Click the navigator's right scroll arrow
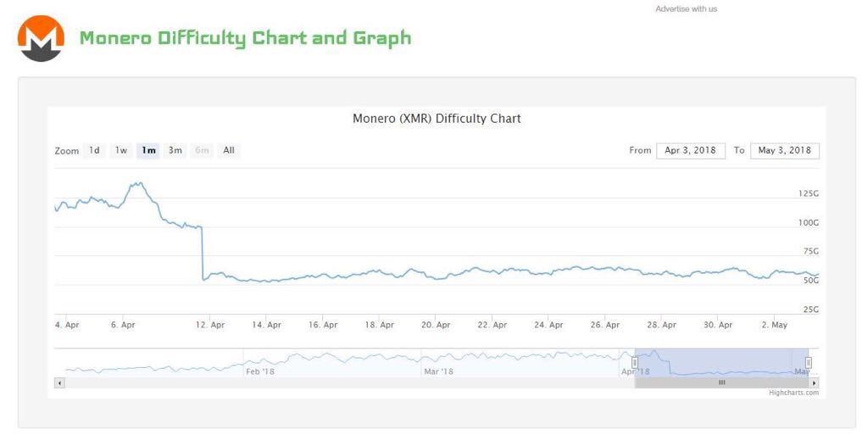The height and width of the screenshot is (441, 868). pos(814,382)
